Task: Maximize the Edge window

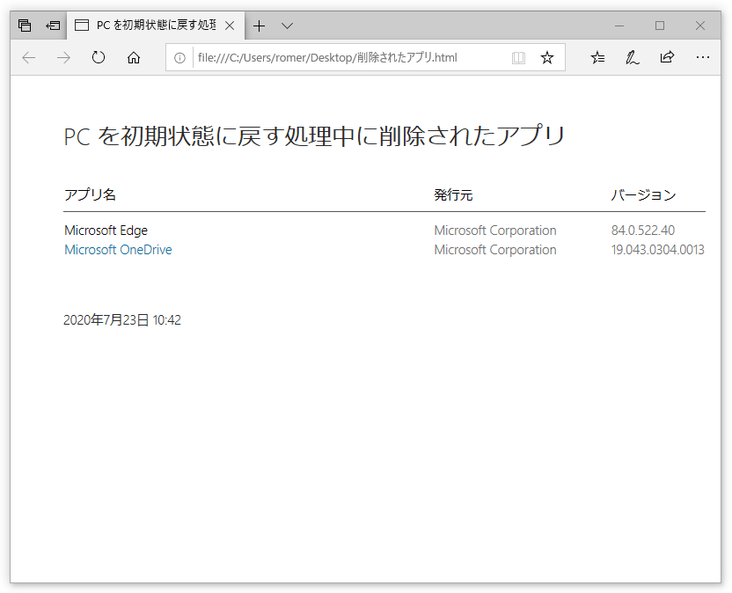Action: pyautogui.click(x=660, y=26)
